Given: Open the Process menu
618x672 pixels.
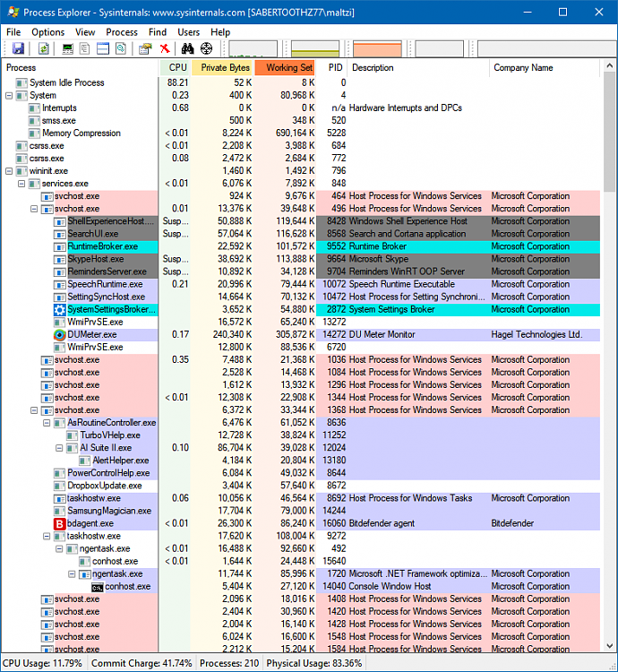Looking at the screenshot, I should [122, 32].
